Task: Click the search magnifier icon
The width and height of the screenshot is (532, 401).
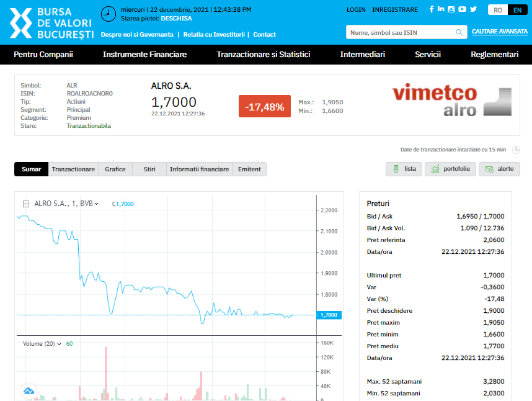Action: 459,33
